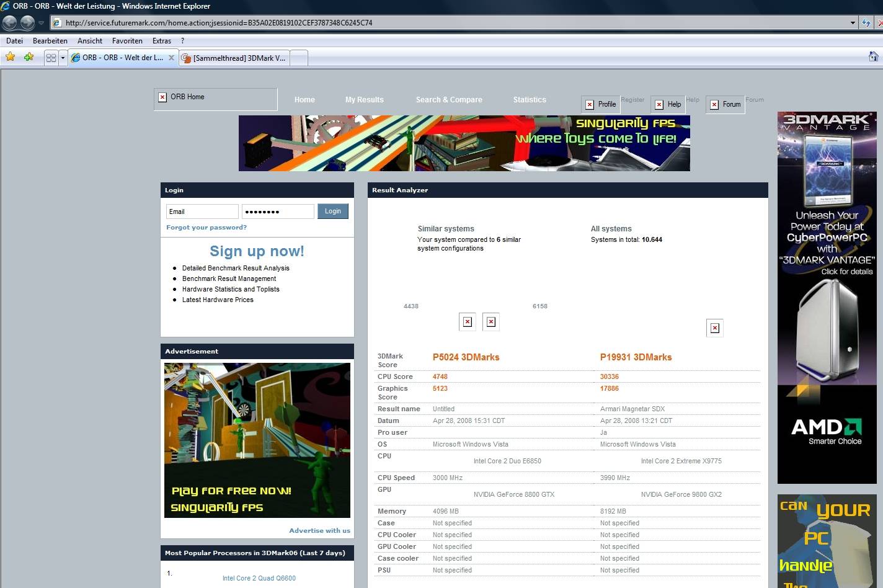Open the ? help menu
Image resolution: width=883 pixels, height=588 pixels.
coord(182,41)
